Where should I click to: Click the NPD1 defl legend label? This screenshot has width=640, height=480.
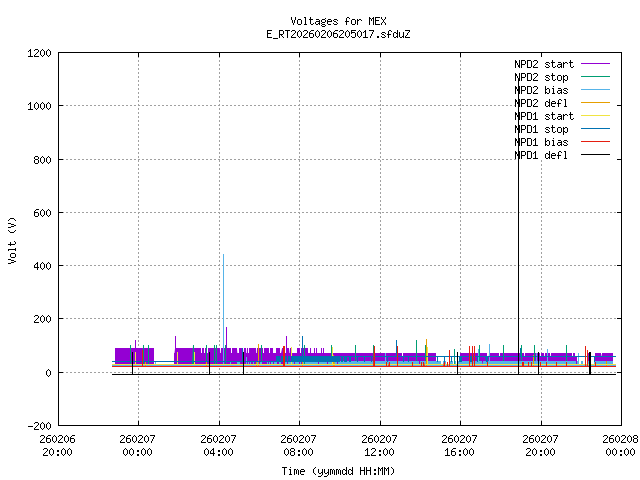542,155
